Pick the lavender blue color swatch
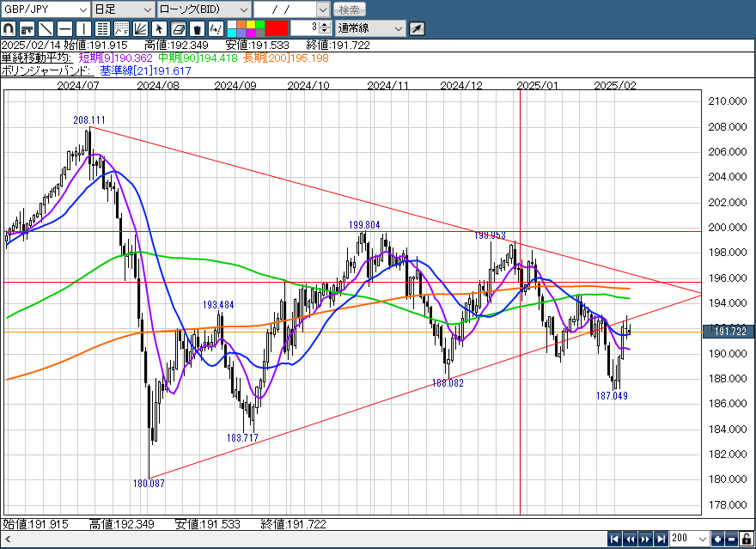The image size is (756, 549). pyautogui.click(x=241, y=33)
